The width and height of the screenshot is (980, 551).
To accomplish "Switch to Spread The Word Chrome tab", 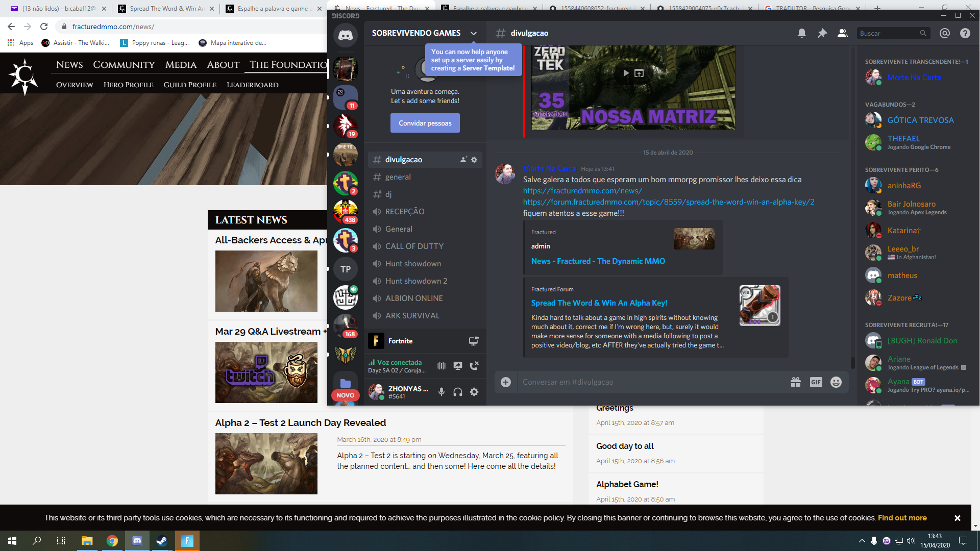I will click(166, 9).
